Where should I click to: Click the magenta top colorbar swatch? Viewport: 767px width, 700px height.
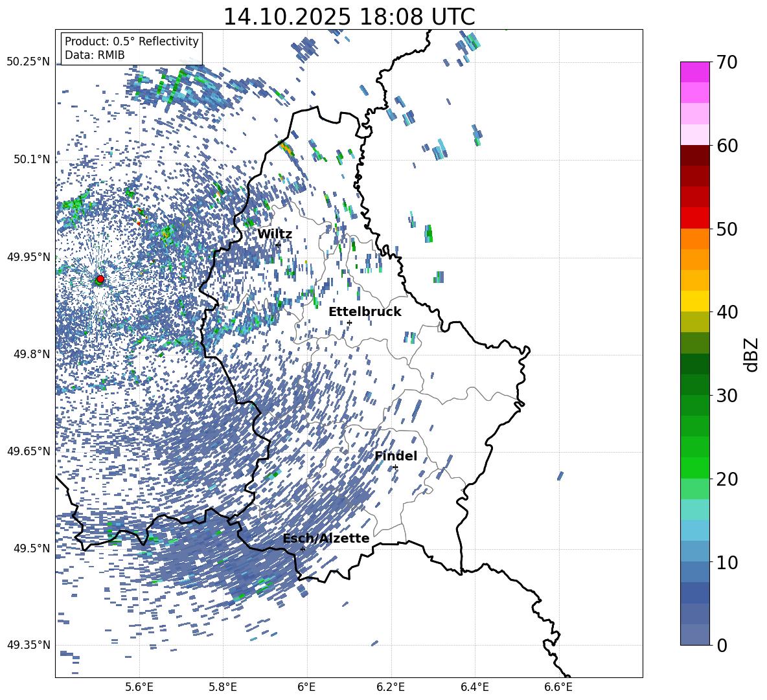pyautogui.click(x=695, y=72)
